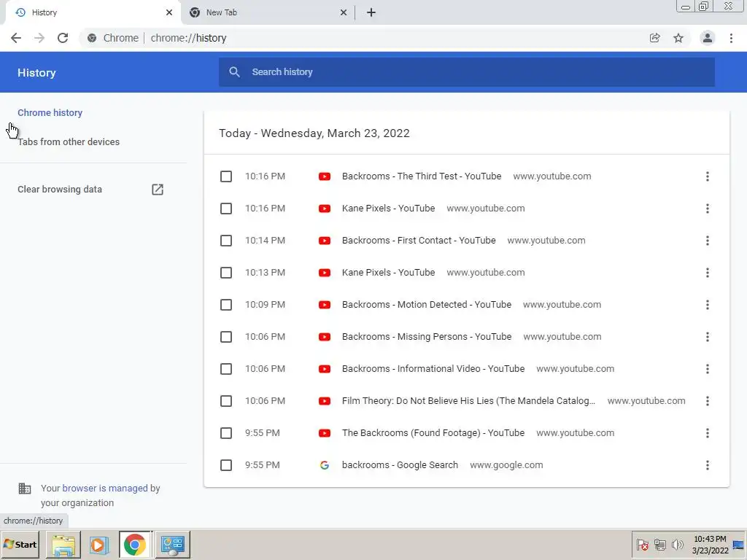Click Google favicon of backrooms search entry
747x560 pixels.
325,465
